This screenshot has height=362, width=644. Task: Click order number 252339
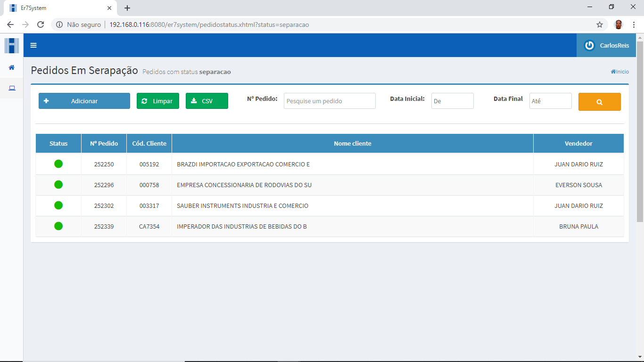(x=104, y=227)
